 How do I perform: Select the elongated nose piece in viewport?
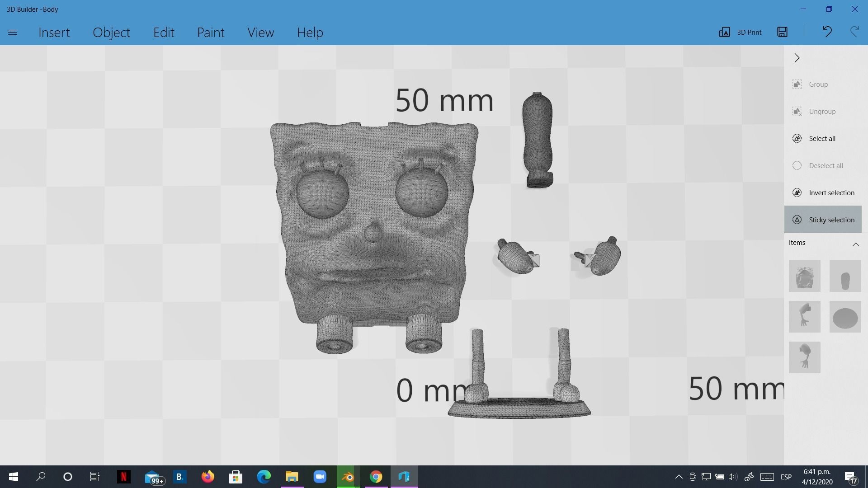538,140
